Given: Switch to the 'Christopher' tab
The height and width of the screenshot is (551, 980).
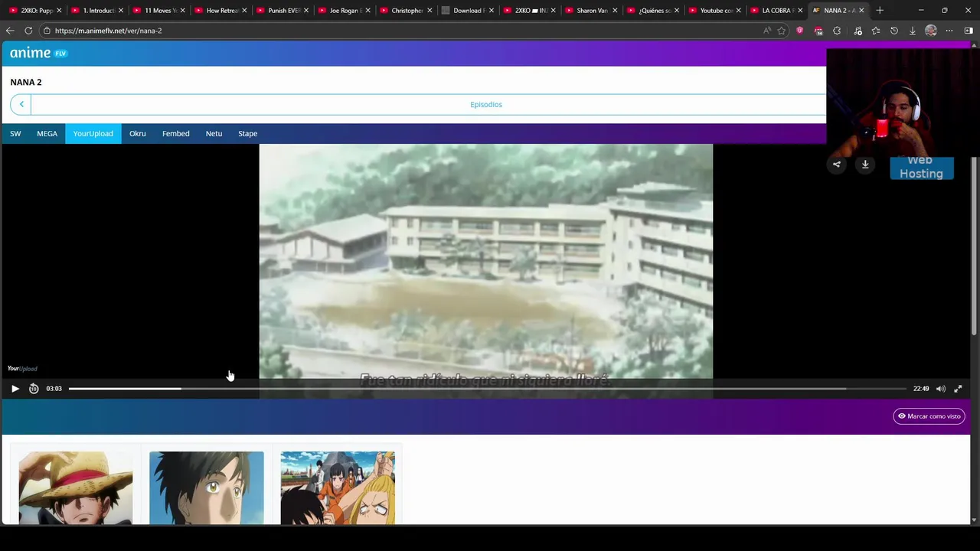Looking at the screenshot, I should tap(407, 11).
